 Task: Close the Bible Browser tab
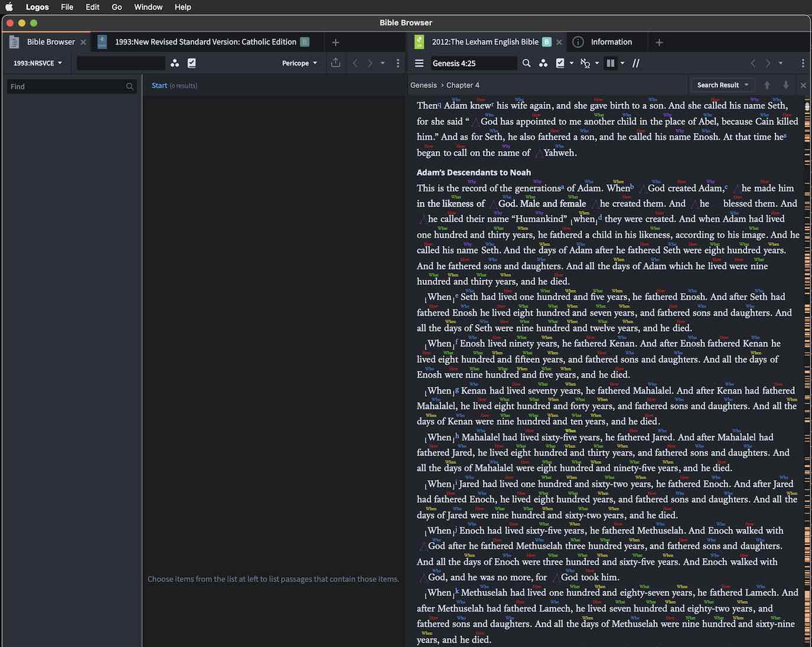(x=83, y=42)
